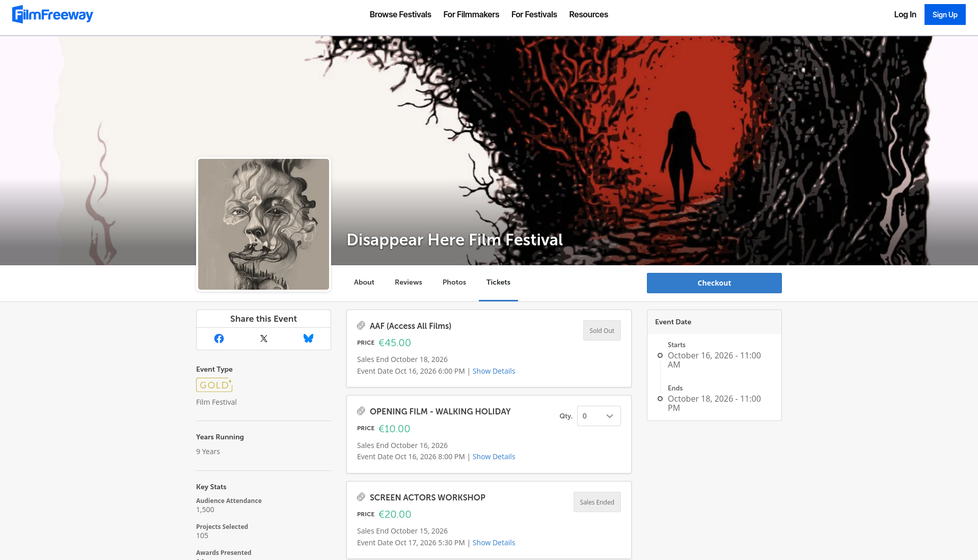Click the GOLD event type badge
Viewport: 978px width, 560px height.
click(x=214, y=385)
